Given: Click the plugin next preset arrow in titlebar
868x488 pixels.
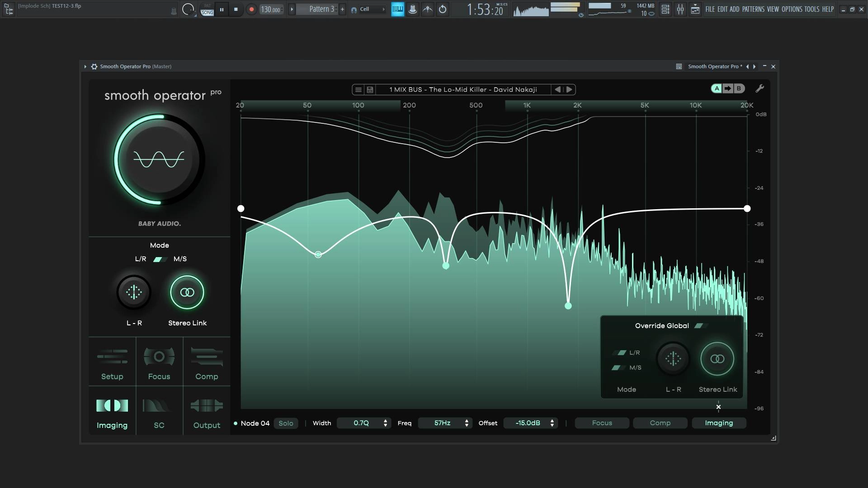Looking at the screenshot, I should [x=754, y=66].
